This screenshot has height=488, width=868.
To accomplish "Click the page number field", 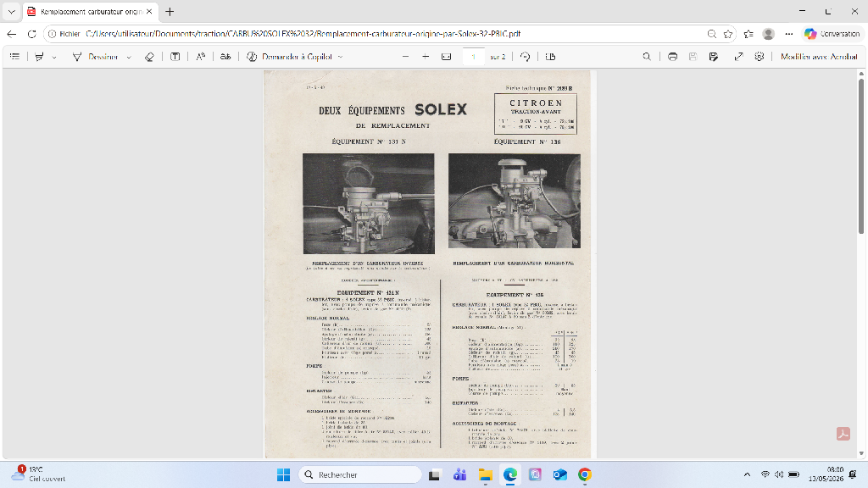I will click(x=473, y=57).
